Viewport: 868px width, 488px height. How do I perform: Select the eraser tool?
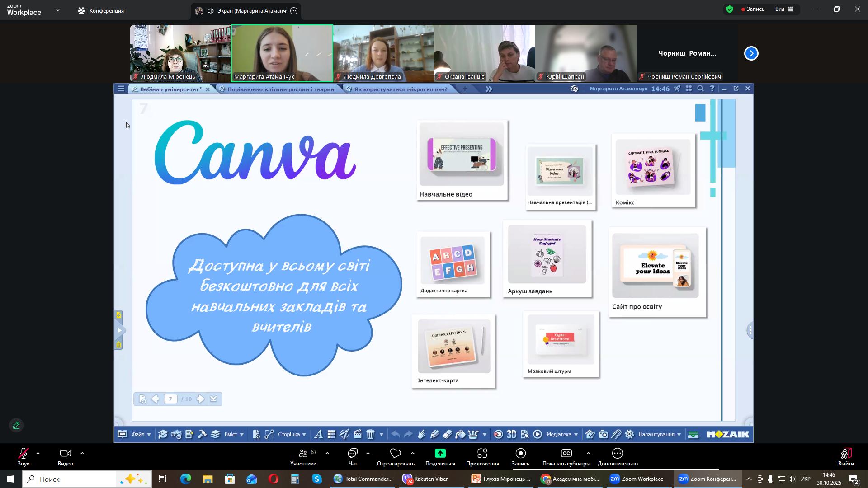[448, 435]
